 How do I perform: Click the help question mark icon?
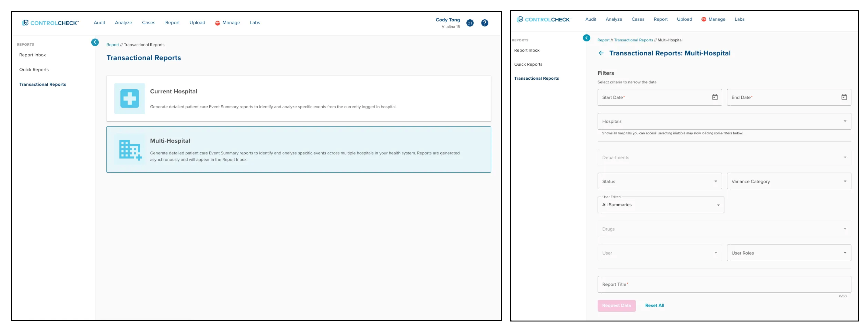click(485, 23)
